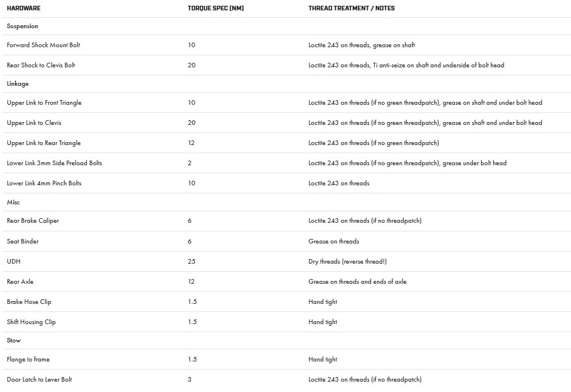Click the Rear Shock to Clevis Bolt label

click(41, 65)
